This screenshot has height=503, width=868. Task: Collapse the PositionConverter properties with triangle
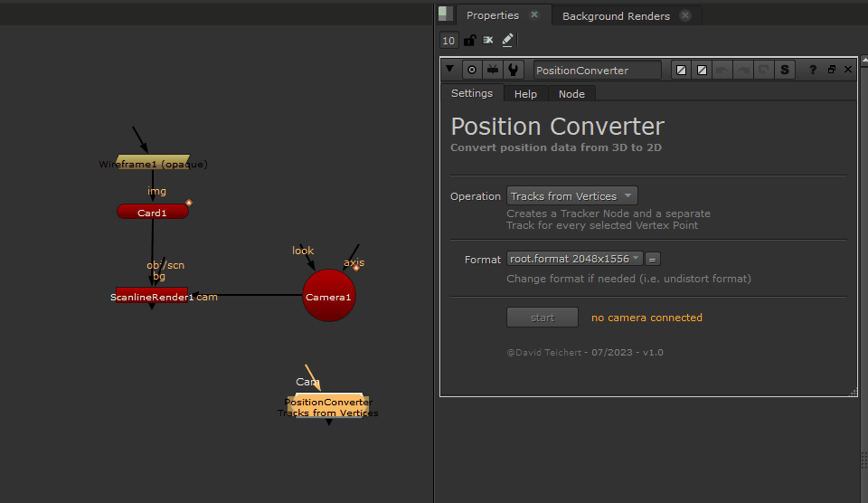[x=449, y=70]
